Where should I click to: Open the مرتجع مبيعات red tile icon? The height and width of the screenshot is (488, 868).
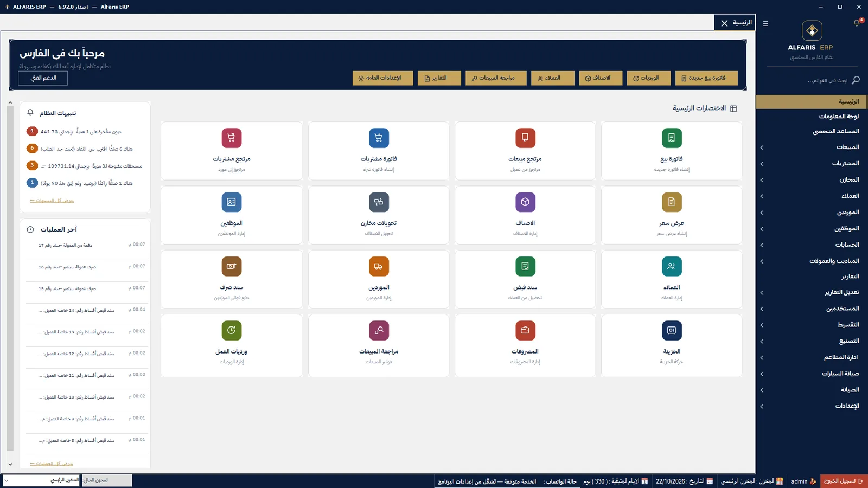[525, 138]
